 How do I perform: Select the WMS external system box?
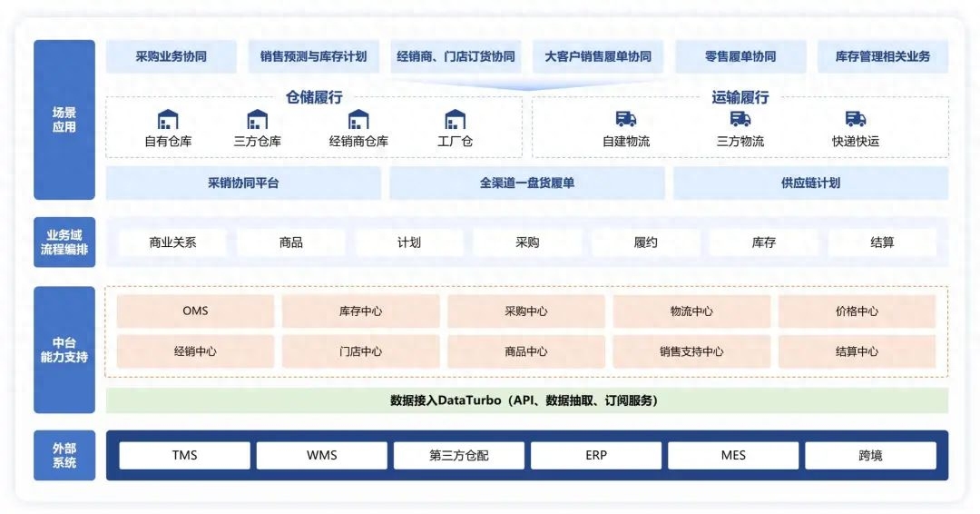322,455
